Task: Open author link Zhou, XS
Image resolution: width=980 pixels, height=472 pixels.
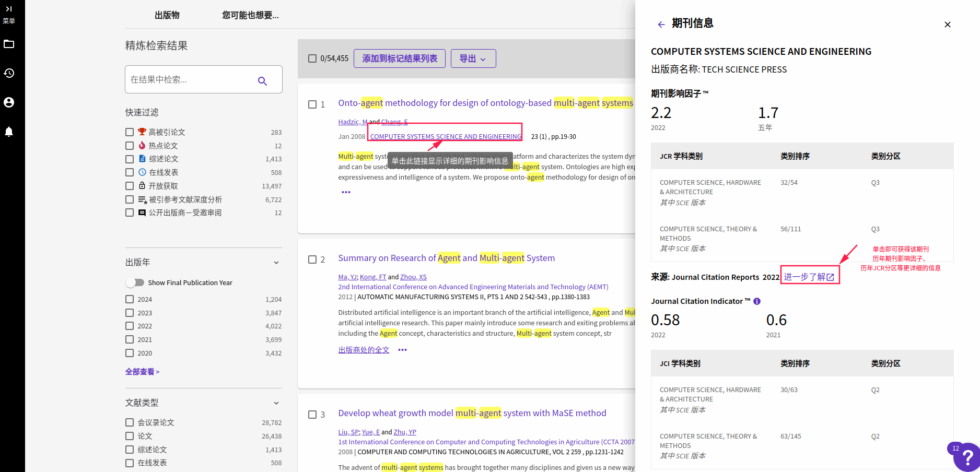Action: pyautogui.click(x=413, y=277)
